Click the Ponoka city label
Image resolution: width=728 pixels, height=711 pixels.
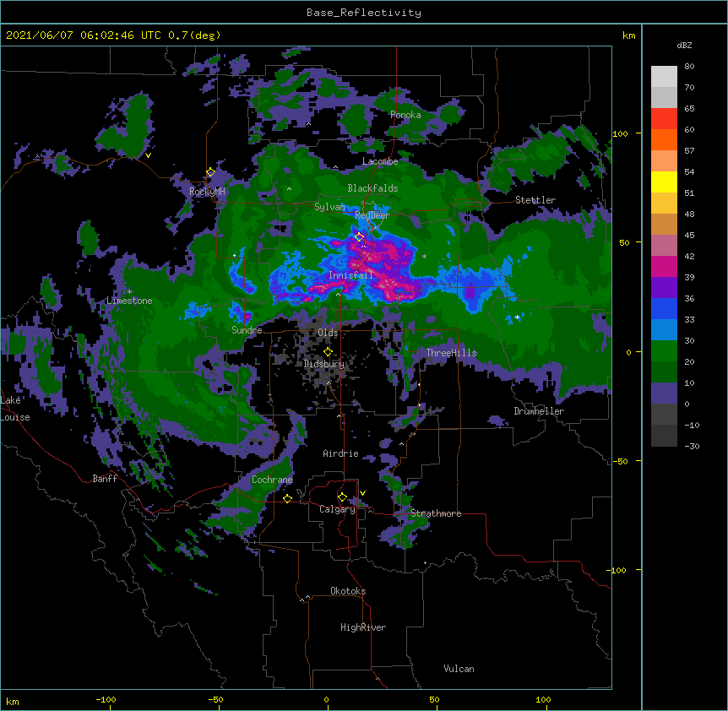[x=405, y=115]
